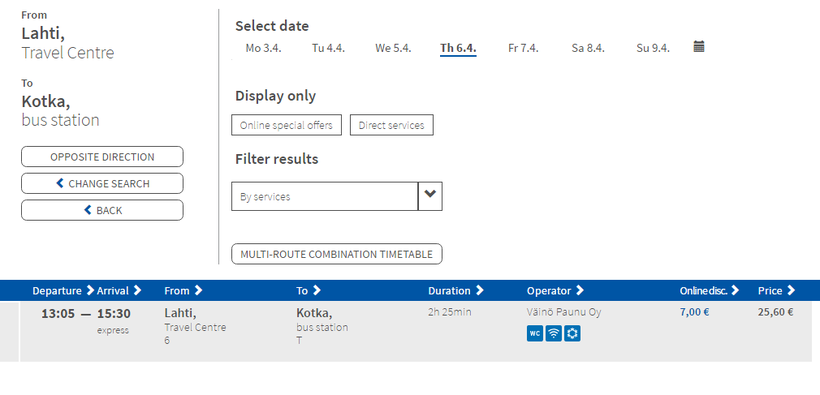Click the gear-shaped service icon next to Wi-Fi
Image resolution: width=820 pixels, height=395 pixels.
pos(573,334)
